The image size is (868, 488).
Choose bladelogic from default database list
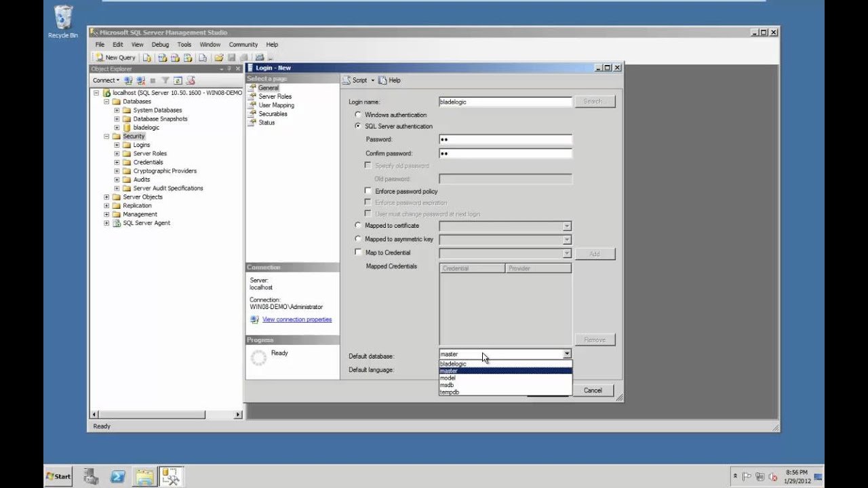(x=505, y=364)
